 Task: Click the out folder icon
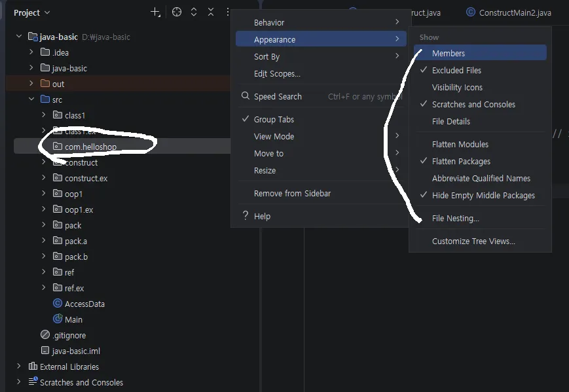45,83
